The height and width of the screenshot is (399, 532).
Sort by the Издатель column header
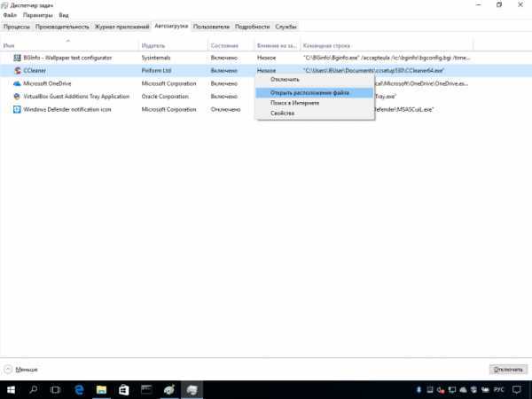click(x=173, y=45)
